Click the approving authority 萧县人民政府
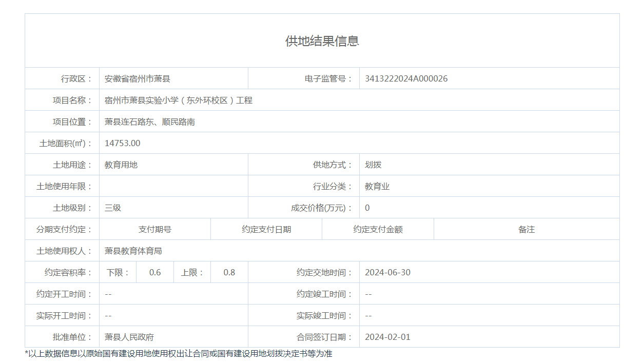 tap(129, 337)
